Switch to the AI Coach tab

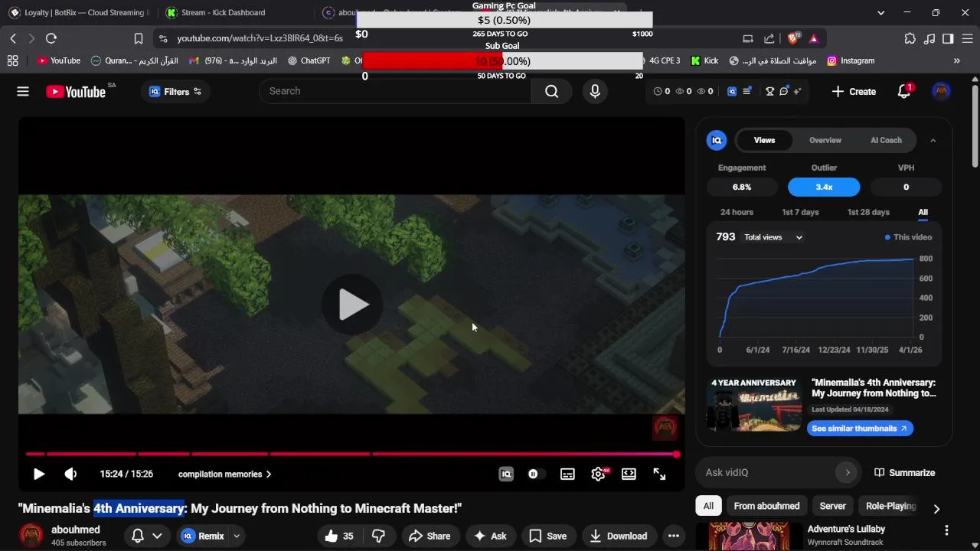886,140
